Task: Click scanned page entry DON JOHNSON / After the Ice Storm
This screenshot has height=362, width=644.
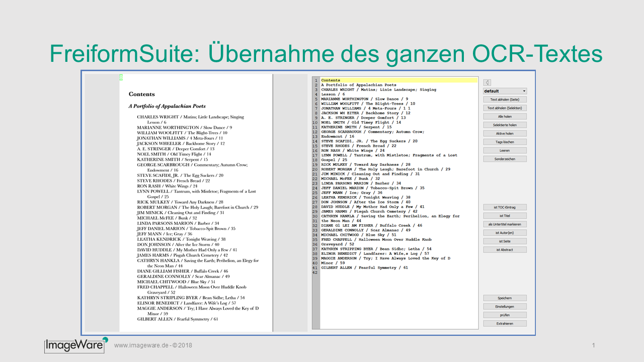Action: [x=178, y=244]
